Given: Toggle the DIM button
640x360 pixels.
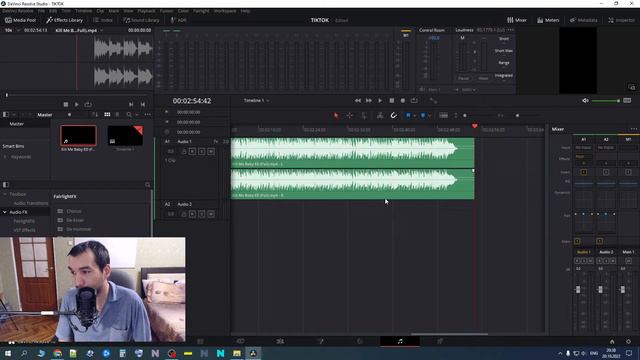Looking at the screenshot, I should [x=627, y=100].
